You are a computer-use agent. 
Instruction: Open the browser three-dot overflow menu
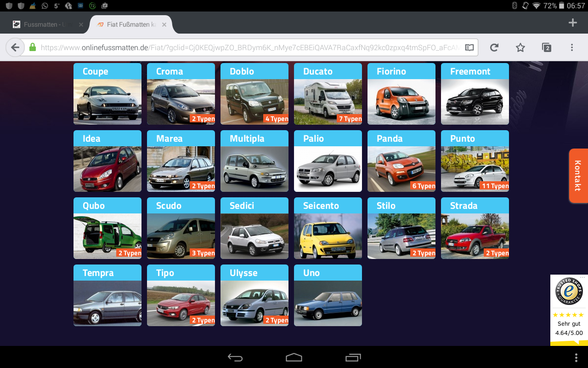[572, 47]
